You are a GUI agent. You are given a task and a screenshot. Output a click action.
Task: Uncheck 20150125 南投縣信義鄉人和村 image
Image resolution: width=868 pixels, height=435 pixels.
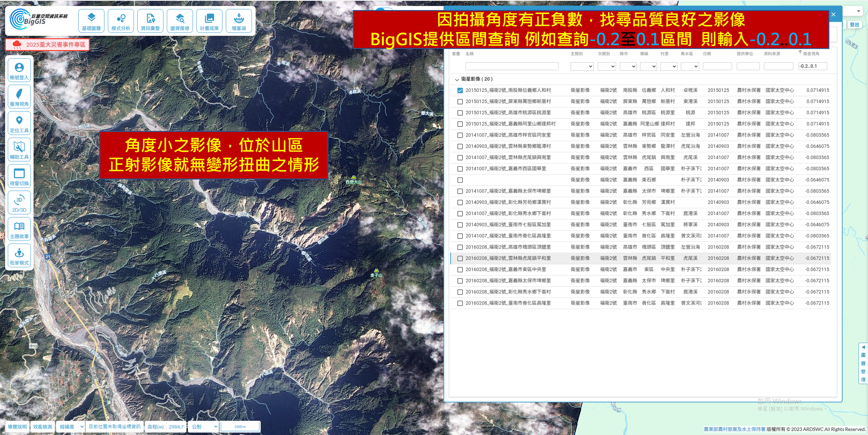460,90
